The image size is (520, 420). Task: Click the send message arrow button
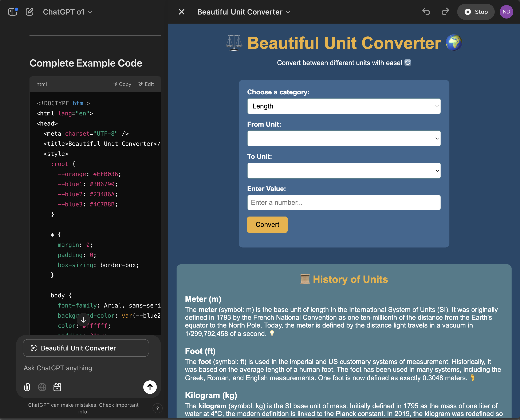tap(150, 387)
